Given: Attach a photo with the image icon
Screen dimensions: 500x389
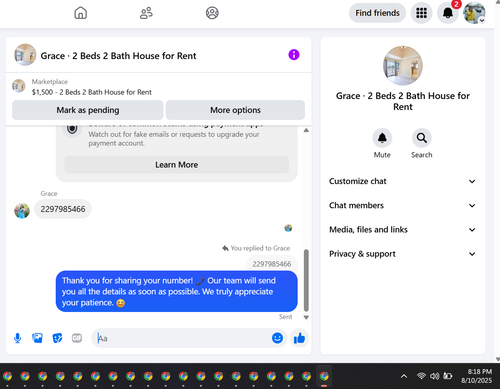Looking at the screenshot, I should (x=37, y=338).
